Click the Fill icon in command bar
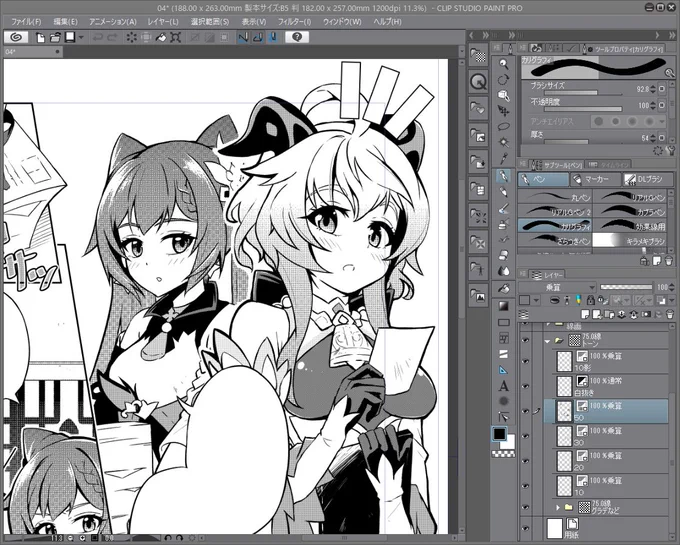This screenshot has width=680, height=545. pos(161,38)
